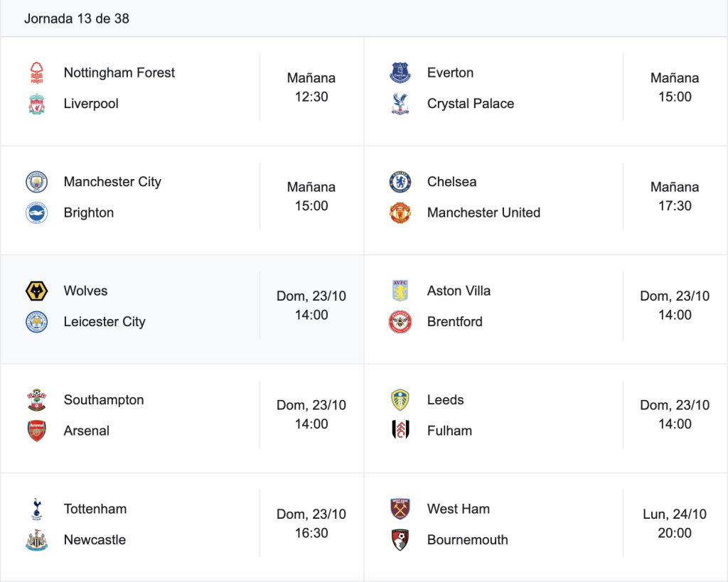Open the Aston Villa fixture name
This screenshot has height=582, width=728.
point(459,291)
